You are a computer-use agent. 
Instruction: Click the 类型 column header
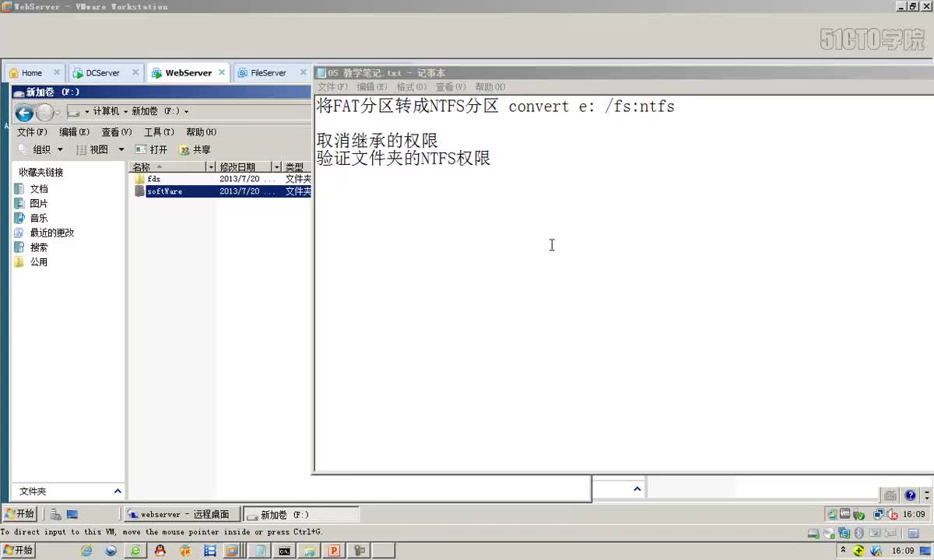click(297, 167)
